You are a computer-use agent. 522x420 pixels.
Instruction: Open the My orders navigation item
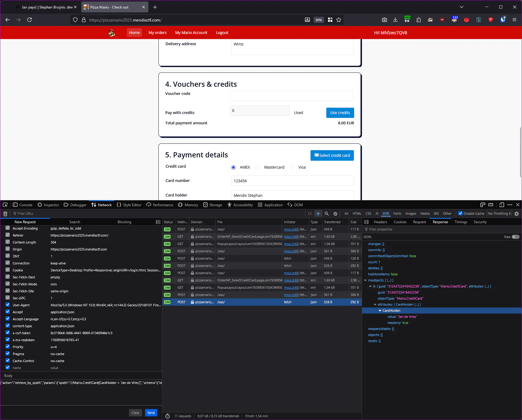tap(157, 32)
